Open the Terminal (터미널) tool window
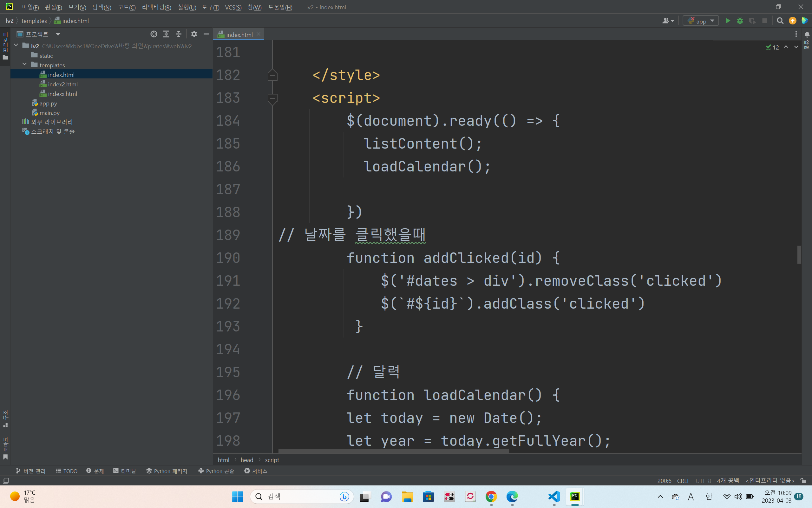The width and height of the screenshot is (812, 508). (x=124, y=471)
